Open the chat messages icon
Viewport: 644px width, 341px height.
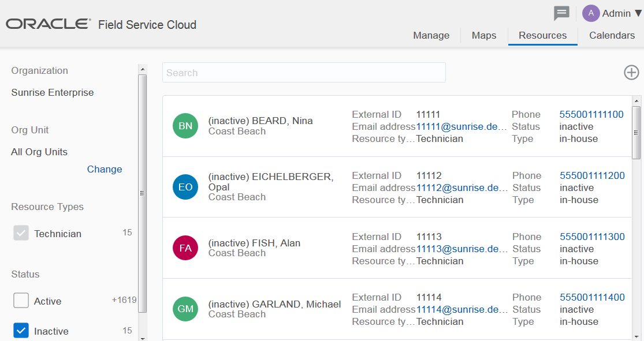561,13
